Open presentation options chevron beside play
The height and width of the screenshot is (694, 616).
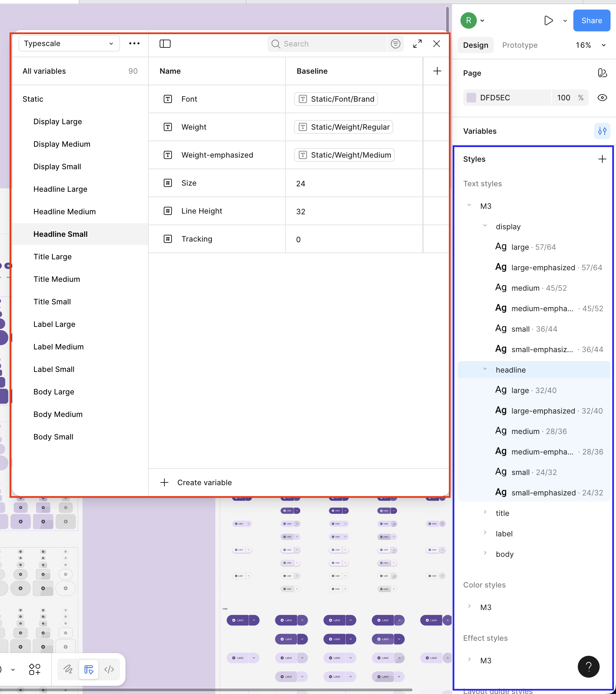[565, 20]
